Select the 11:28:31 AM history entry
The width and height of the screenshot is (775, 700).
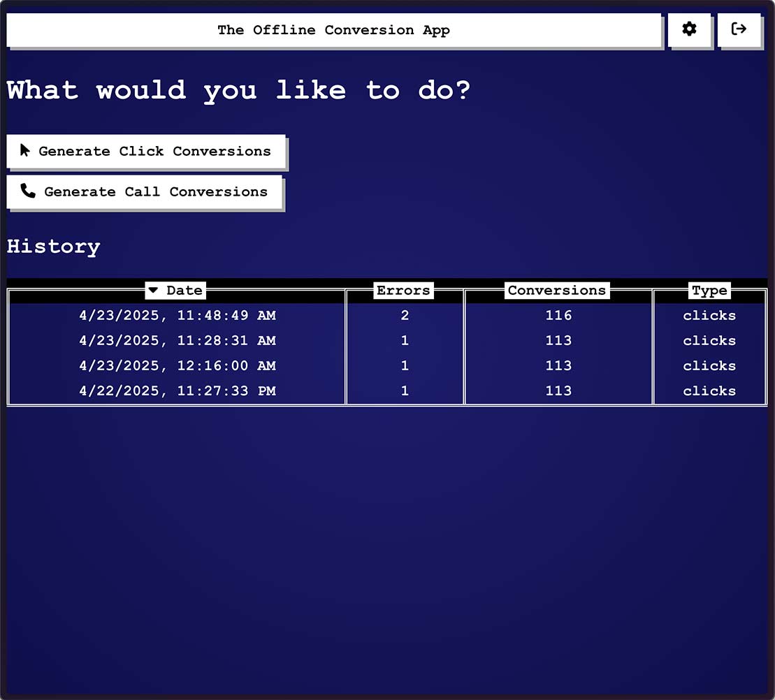point(178,341)
